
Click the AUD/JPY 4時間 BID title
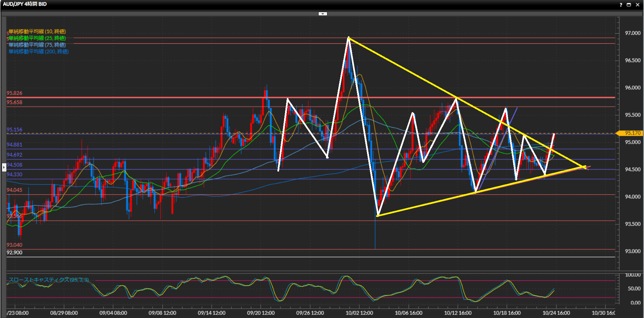(25, 4)
